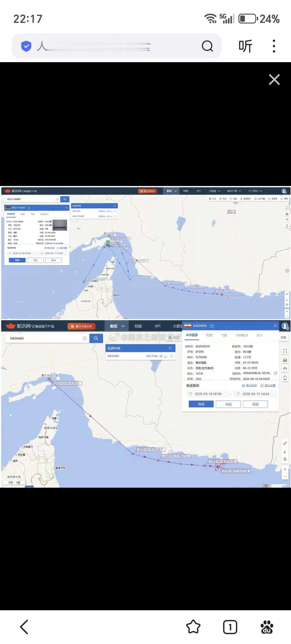The height and width of the screenshot is (644, 291).
Task: Open the chart for the KASHAN 261.7nm track
Action: (166, 356)
